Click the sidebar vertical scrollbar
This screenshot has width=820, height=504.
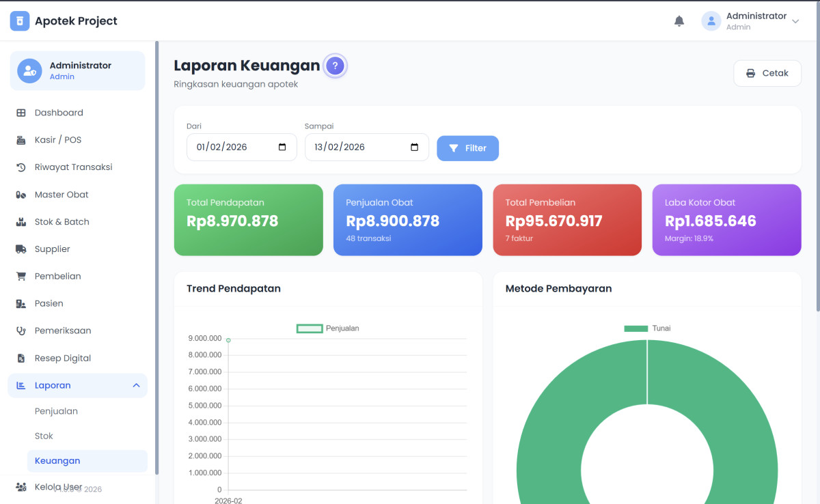pos(157,258)
